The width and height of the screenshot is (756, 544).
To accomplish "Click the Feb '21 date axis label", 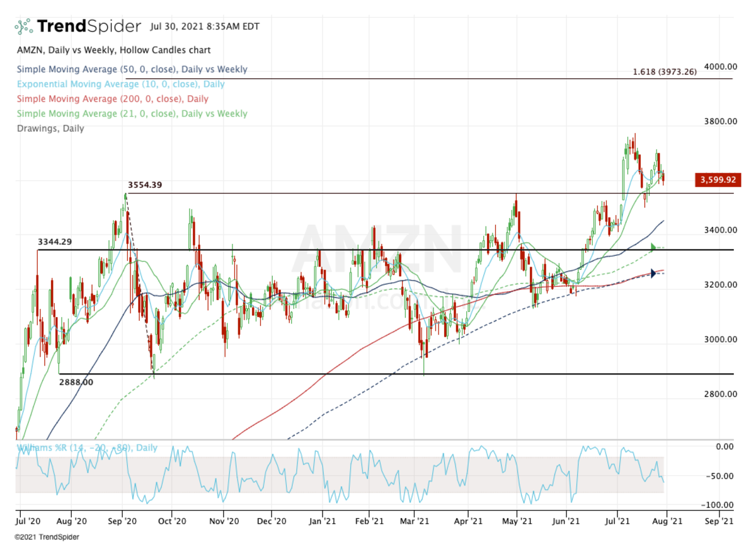I will pyautogui.click(x=370, y=521).
